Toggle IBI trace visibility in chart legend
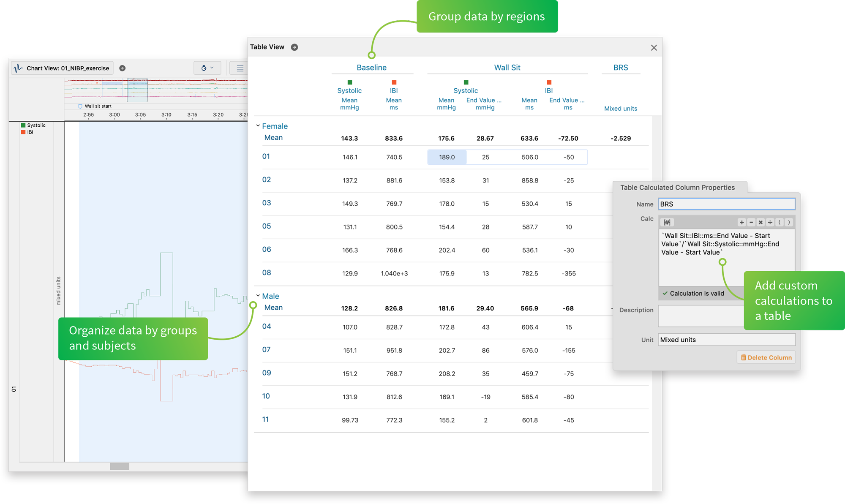845x504 pixels. click(23, 132)
